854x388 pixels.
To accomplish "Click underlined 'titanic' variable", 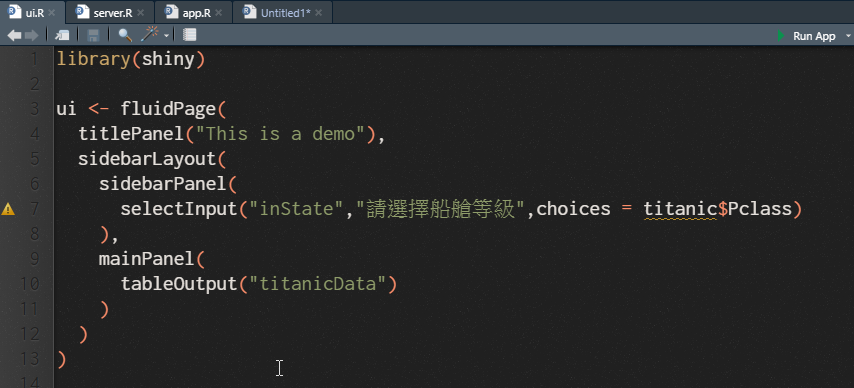I will tap(680, 209).
